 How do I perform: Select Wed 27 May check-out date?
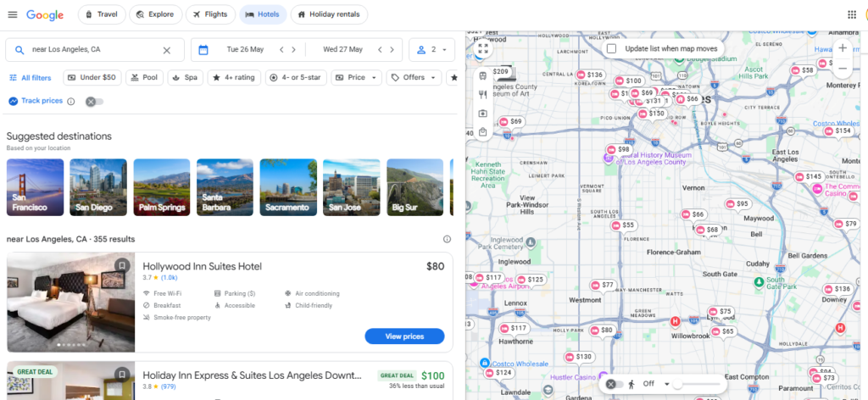tap(342, 50)
